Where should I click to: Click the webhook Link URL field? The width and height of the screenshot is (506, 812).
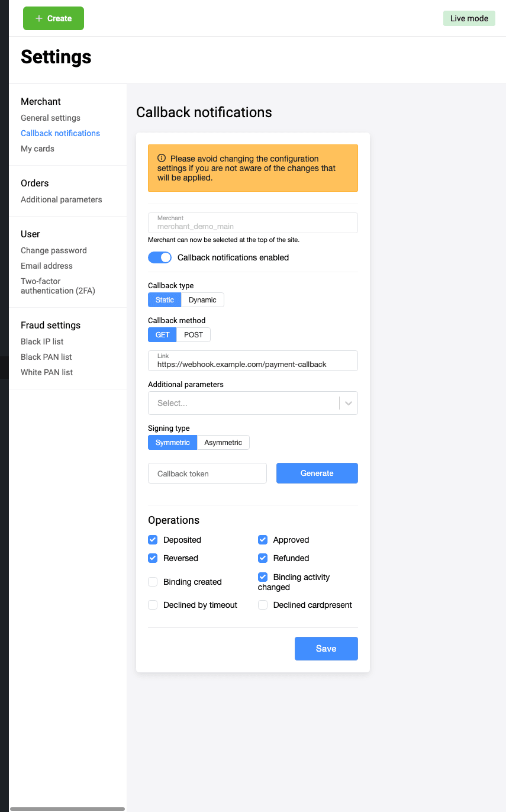[253, 364]
